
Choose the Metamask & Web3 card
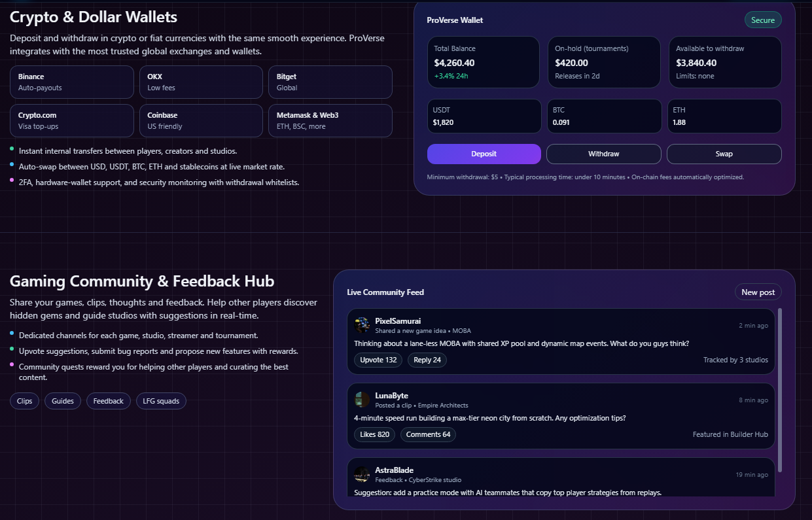point(330,120)
